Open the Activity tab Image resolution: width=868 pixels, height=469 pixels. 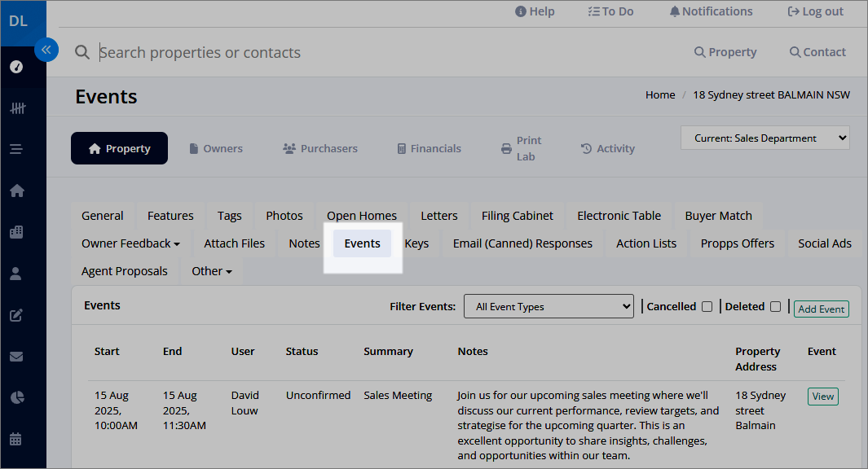tap(608, 149)
